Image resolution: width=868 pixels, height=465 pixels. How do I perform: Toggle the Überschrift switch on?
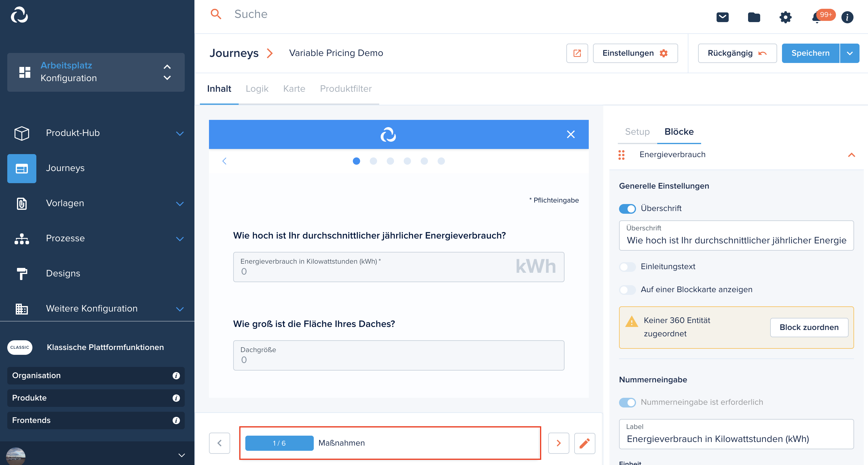click(x=628, y=208)
